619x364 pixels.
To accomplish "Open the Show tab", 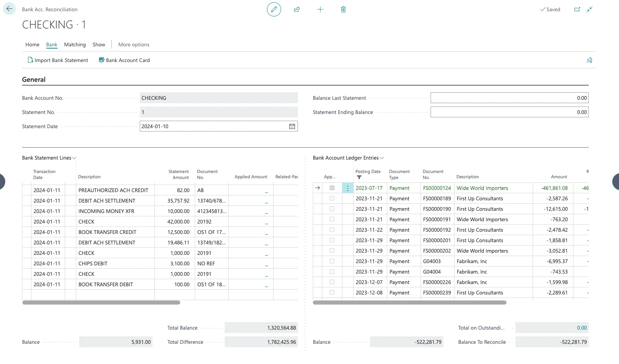I will pyautogui.click(x=99, y=44).
